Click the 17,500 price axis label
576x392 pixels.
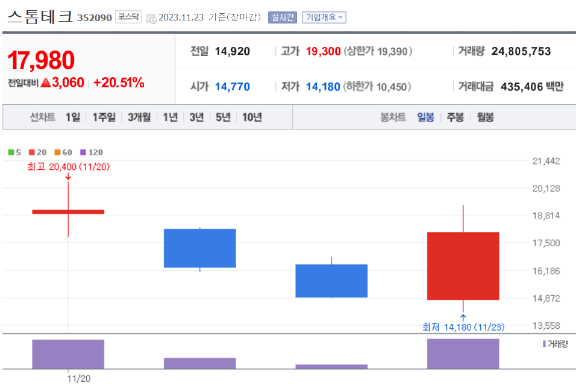[546, 243]
